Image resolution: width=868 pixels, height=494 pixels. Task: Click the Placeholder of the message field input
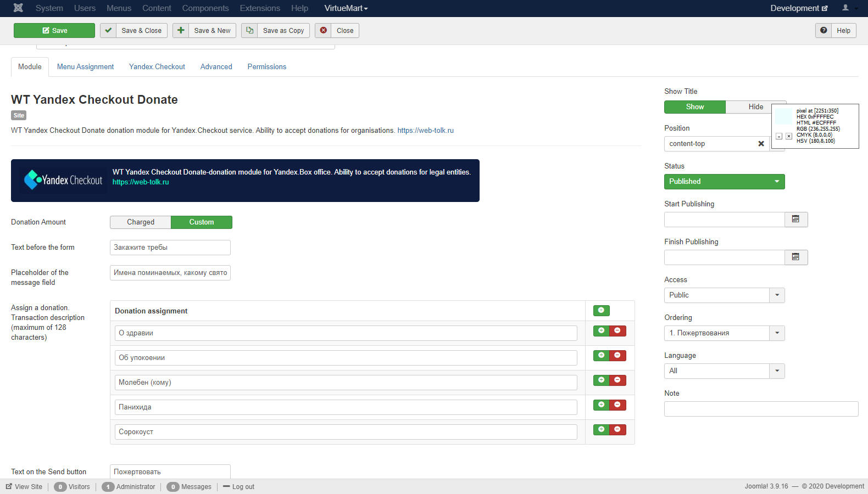[170, 273]
